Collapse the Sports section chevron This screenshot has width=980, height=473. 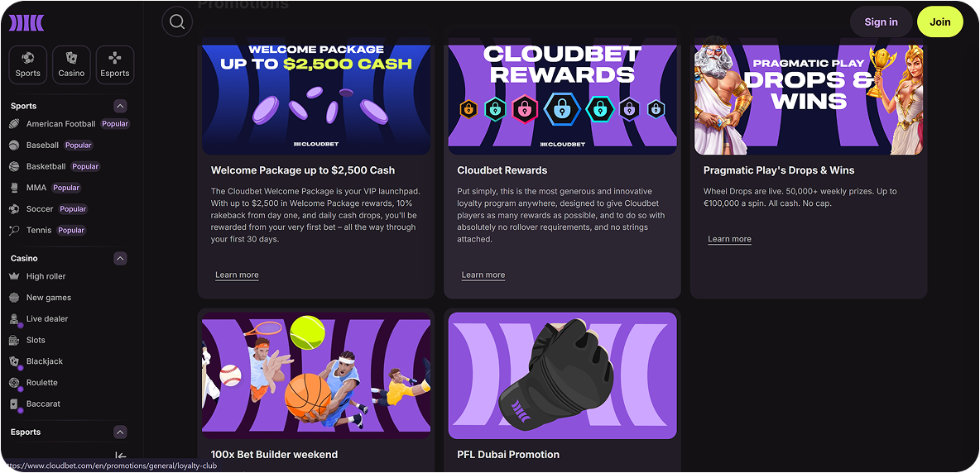(121, 106)
